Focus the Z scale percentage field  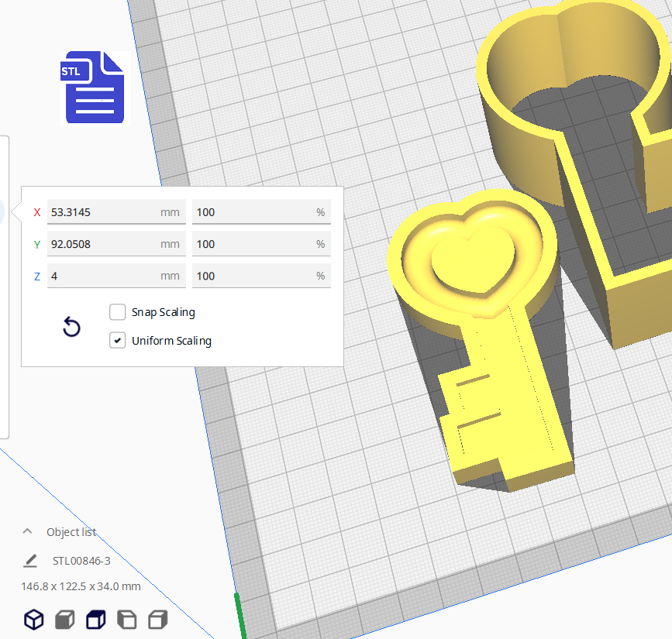coord(252,276)
